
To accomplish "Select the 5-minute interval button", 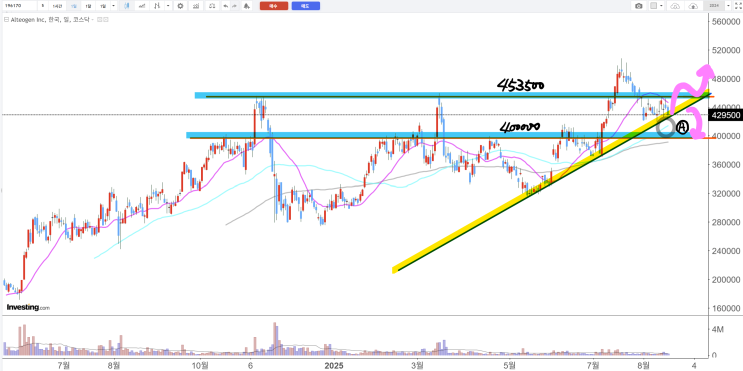I will click(43, 6).
